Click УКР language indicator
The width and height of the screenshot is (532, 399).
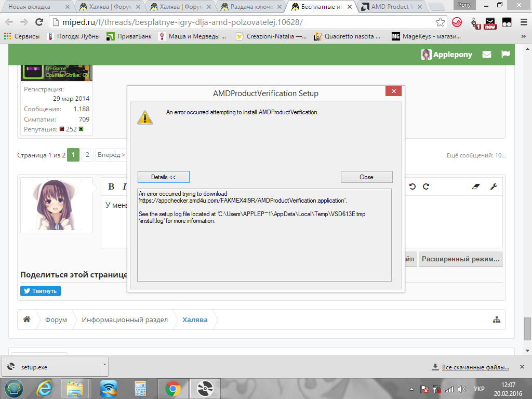[x=479, y=389]
